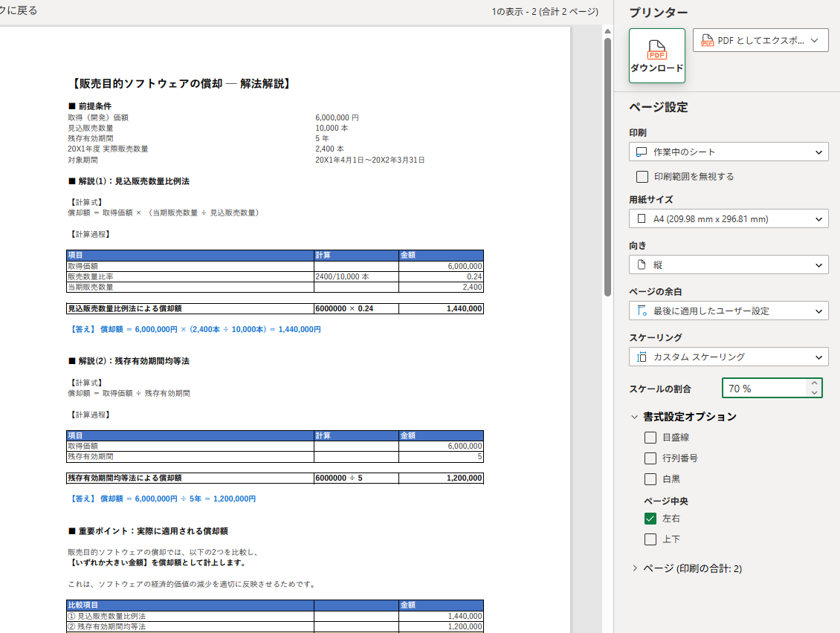Click the PDF export printer icon
This screenshot has width=840, height=633.
pos(705,41)
